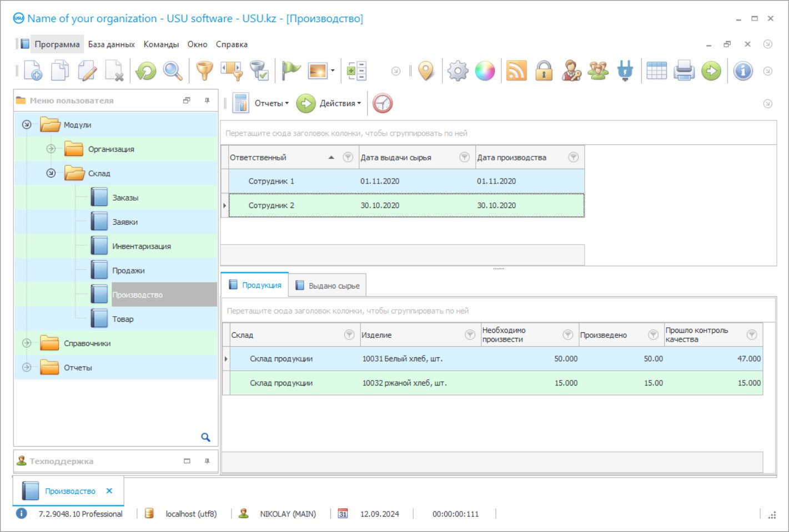Screen dimensions: 789x532
Task: Collapse the Склад folder node
Action: click(51, 173)
